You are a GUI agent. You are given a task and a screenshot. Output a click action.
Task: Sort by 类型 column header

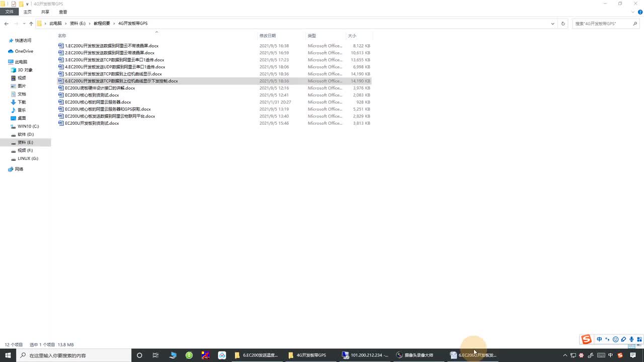click(x=312, y=36)
